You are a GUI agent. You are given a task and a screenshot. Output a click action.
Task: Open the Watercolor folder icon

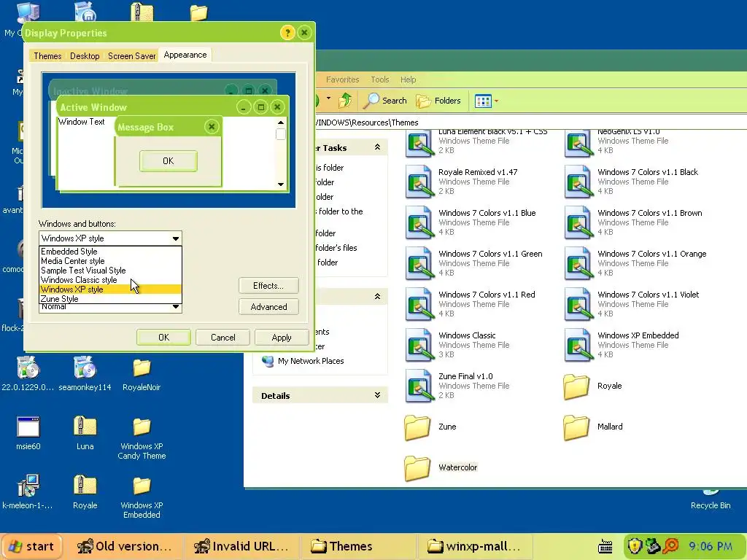pyautogui.click(x=417, y=468)
